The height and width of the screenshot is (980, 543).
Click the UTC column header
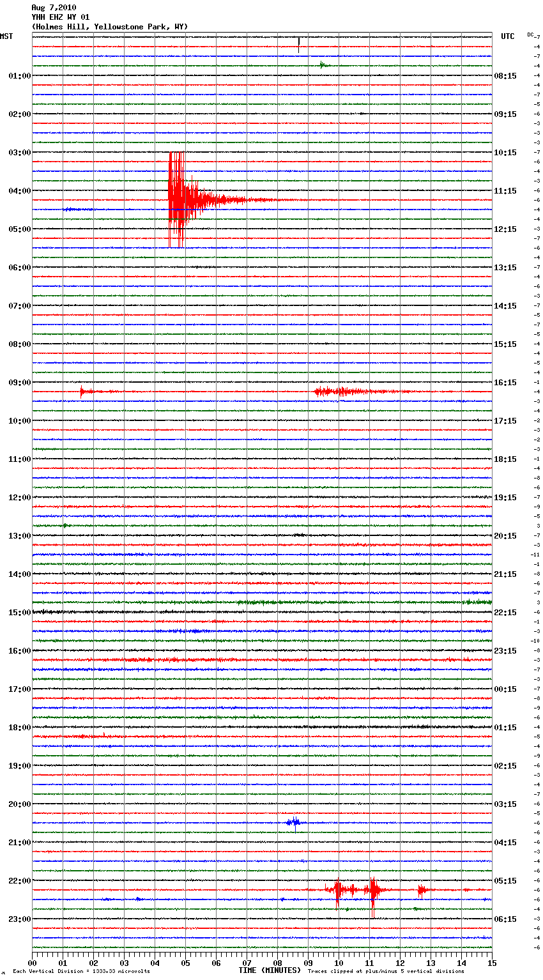507,36
